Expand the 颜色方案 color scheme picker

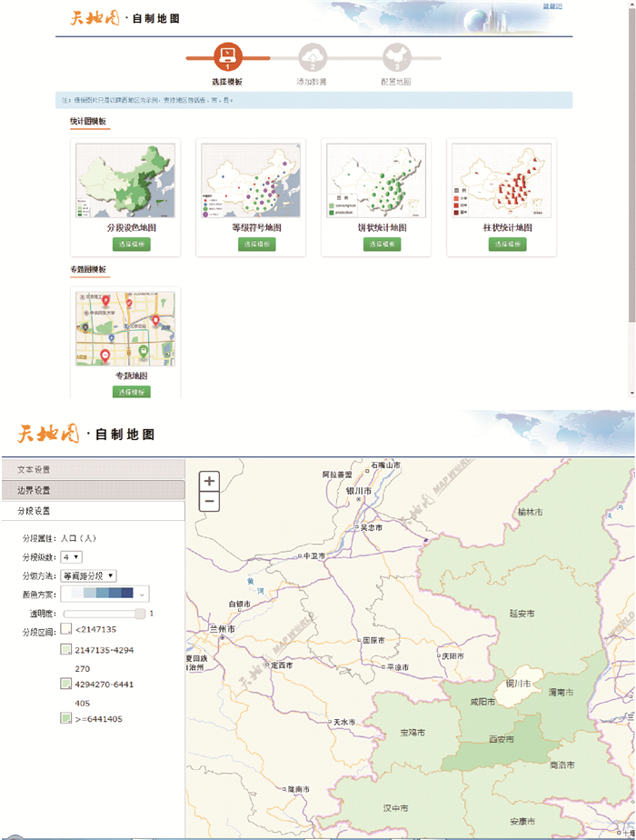point(104,594)
